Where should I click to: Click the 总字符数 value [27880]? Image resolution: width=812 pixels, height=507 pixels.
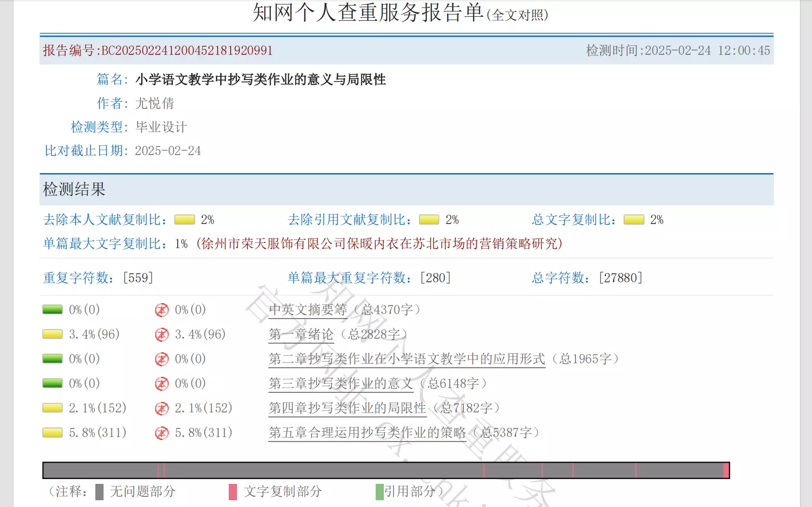(621, 278)
